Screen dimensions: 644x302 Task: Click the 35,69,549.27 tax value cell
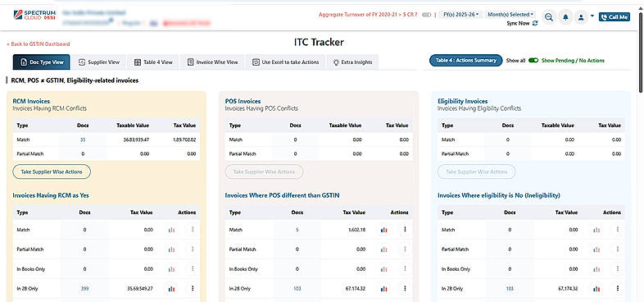pyautogui.click(x=139, y=289)
